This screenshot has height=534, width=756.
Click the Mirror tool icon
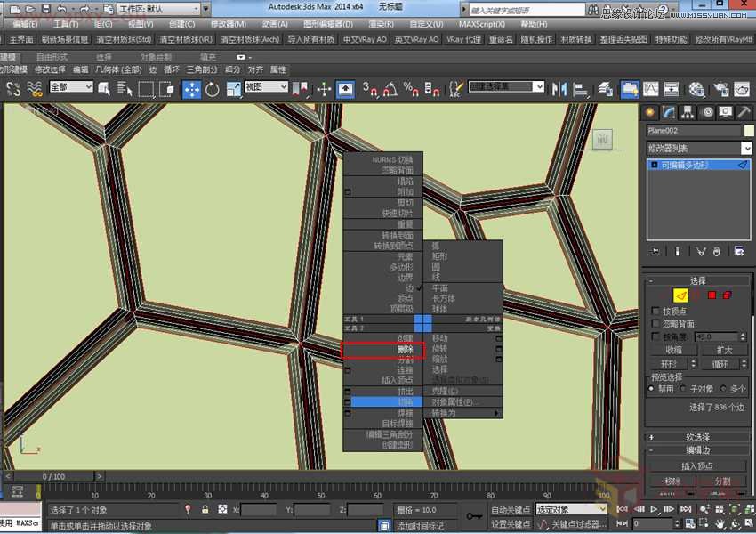[x=559, y=89]
